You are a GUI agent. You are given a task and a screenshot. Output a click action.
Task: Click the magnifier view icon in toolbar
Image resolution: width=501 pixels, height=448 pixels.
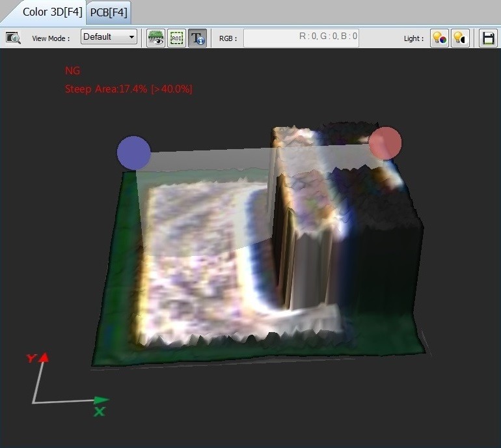(13, 38)
